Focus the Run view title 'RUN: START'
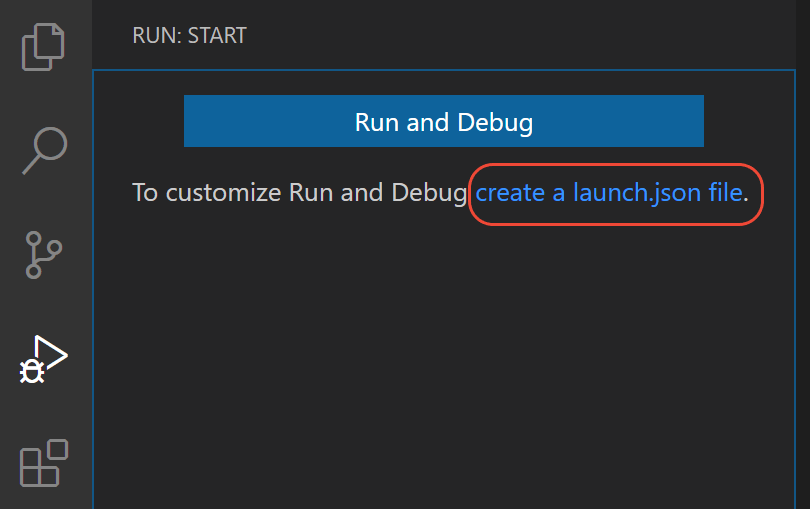The image size is (810, 509). (189, 36)
